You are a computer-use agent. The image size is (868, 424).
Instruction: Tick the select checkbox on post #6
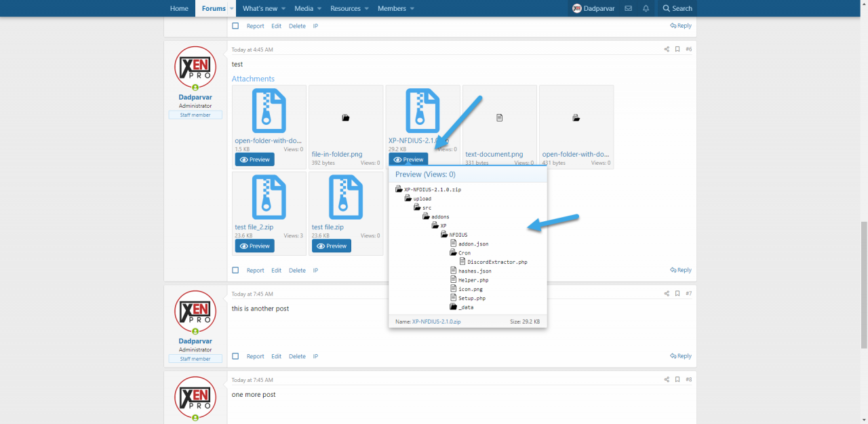point(235,270)
